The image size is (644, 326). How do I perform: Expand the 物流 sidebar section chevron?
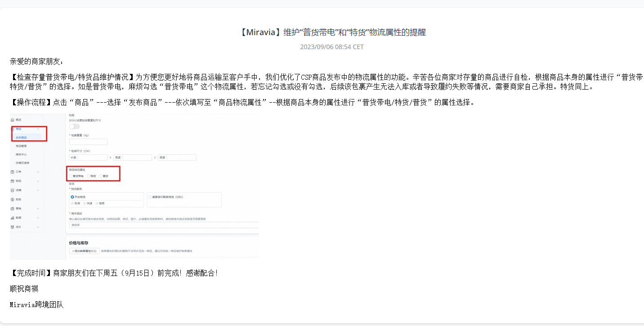[38, 181]
